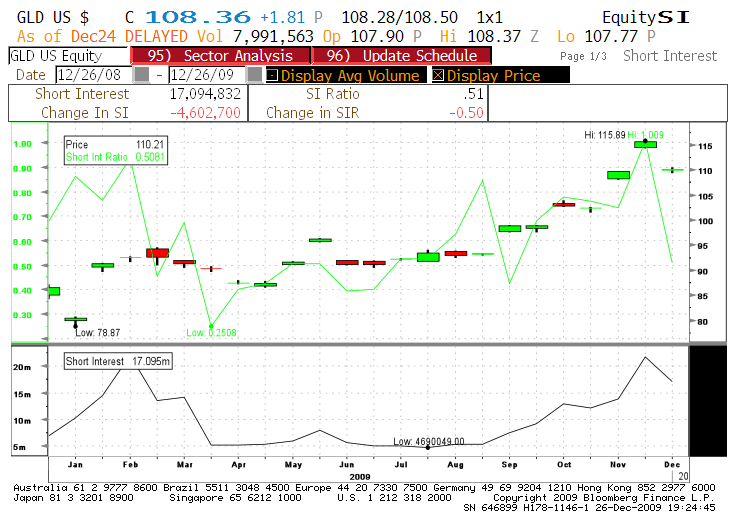The image size is (736, 527).
Task: Click the last price 108.36
Action: pyautogui.click(x=198, y=17)
